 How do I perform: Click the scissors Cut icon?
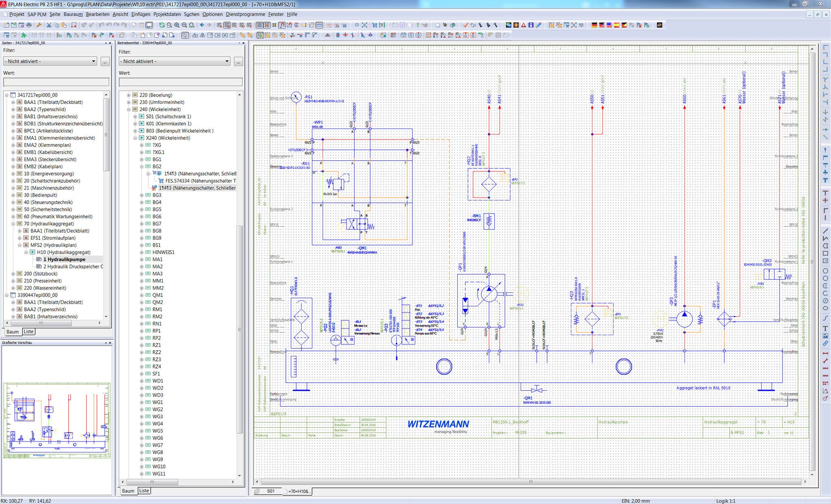[49, 25]
